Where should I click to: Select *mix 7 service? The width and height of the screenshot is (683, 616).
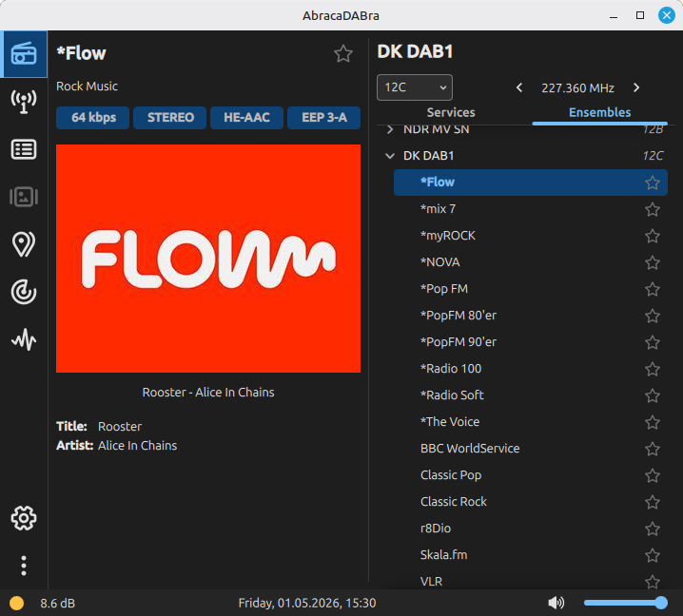point(531,209)
